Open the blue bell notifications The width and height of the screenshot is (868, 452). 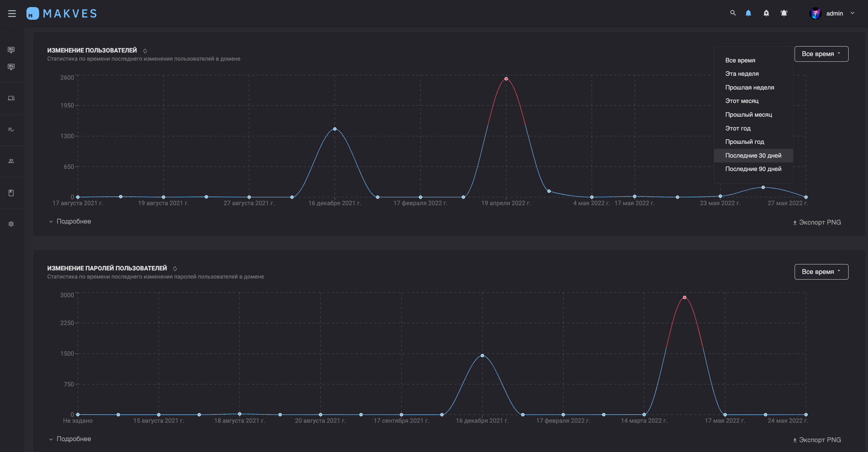(748, 13)
